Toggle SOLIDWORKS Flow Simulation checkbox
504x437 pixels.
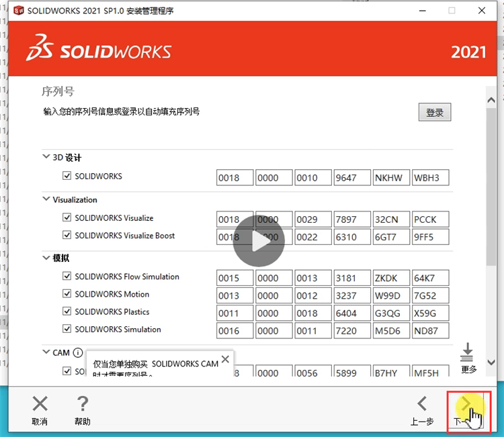67,276
